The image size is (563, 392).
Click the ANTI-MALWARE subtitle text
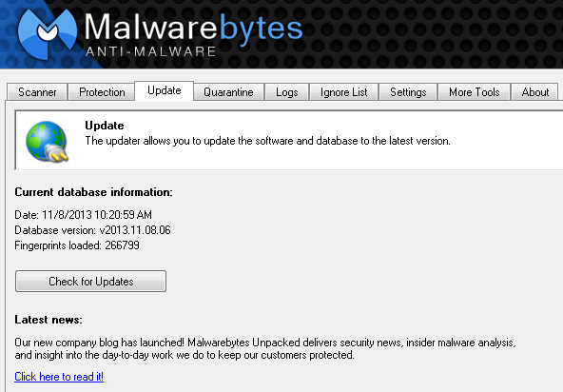click(151, 51)
